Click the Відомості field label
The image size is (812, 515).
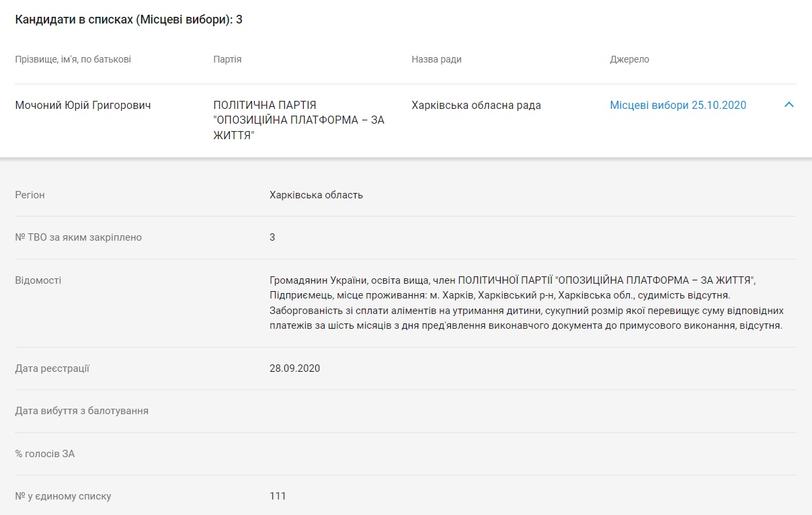tap(38, 280)
